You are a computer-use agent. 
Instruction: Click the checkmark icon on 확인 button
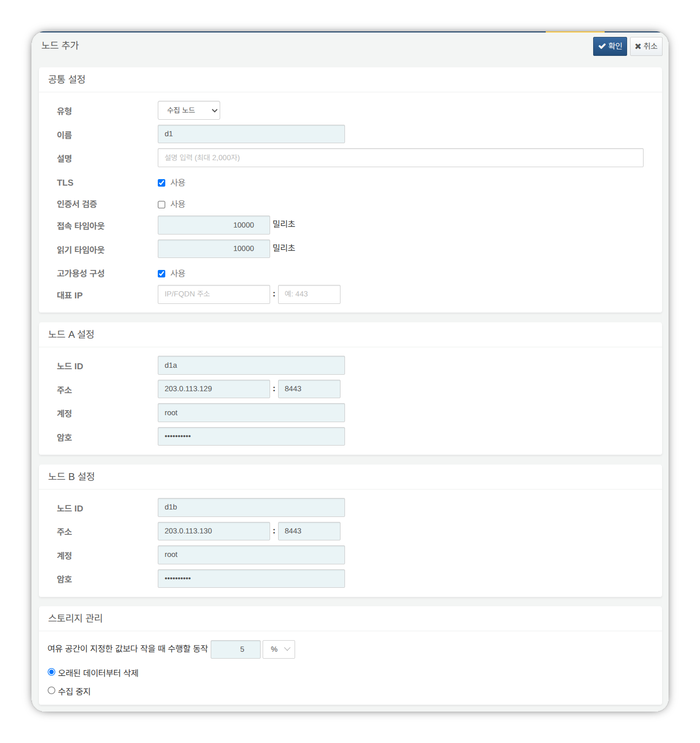[x=602, y=46]
